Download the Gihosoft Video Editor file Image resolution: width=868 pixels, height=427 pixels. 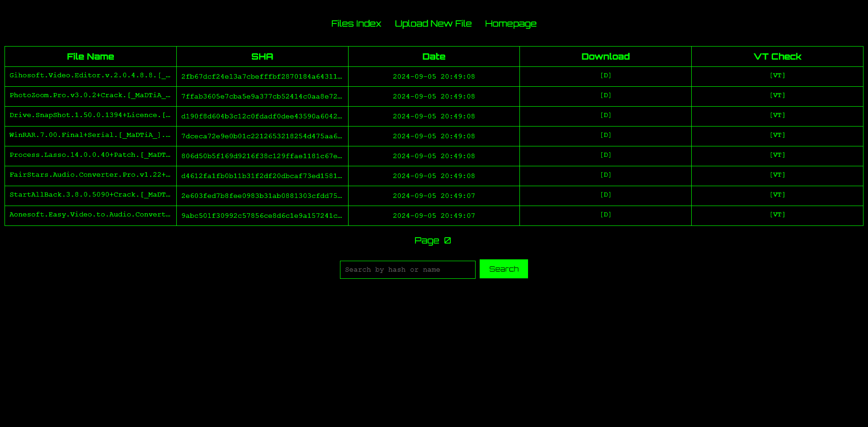click(605, 75)
